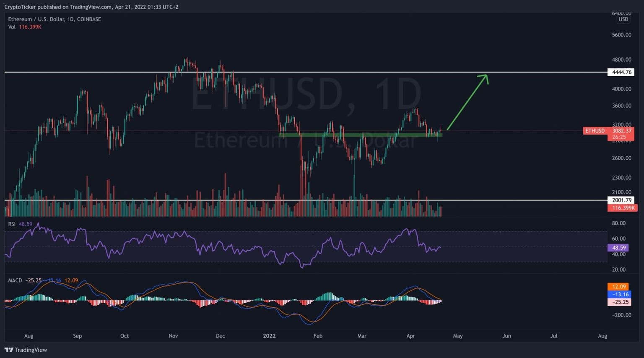Click the 2001.79 support line label
644x358 pixels.
pos(621,200)
